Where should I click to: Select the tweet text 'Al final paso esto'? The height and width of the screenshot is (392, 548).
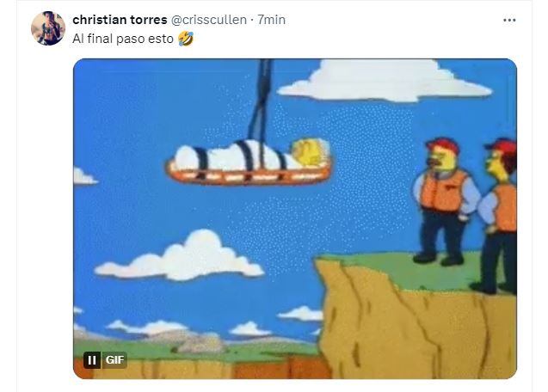pyautogui.click(x=123, y=39)
